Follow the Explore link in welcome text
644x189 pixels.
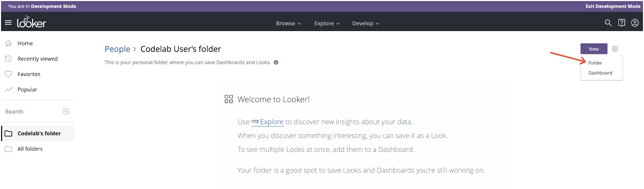(x=271, y=122)
